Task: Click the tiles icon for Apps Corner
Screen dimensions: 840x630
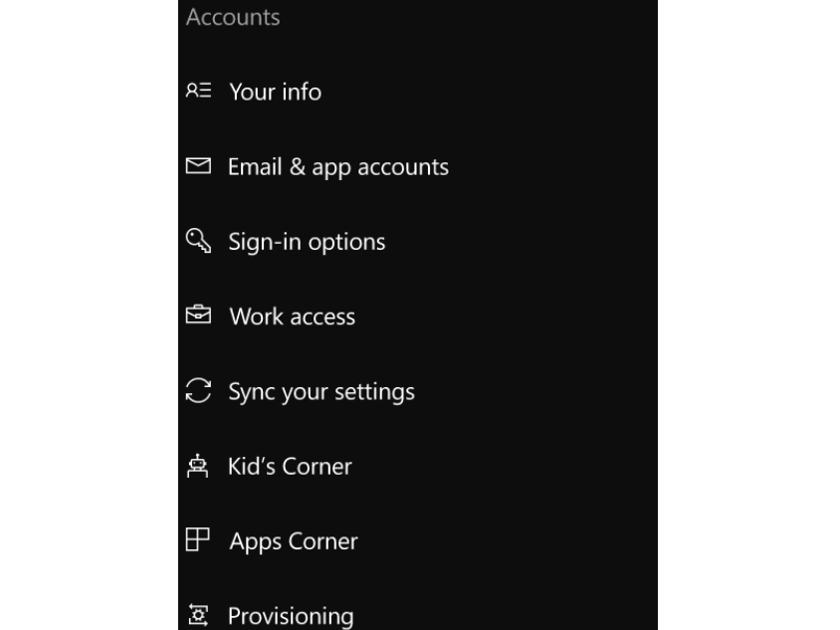Action: click(198, 539)
